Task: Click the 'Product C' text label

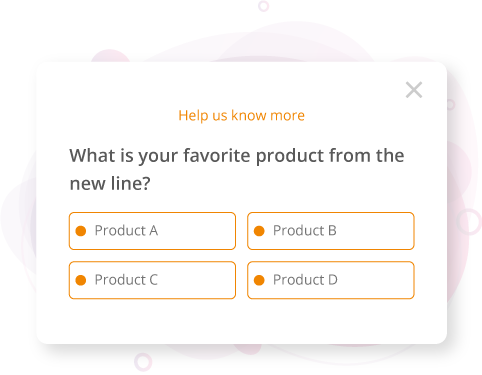Action: tap(126, 280)
